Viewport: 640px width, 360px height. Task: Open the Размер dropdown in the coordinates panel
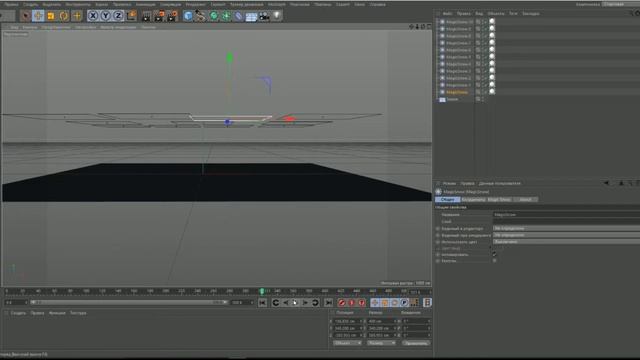click(381, 343)
